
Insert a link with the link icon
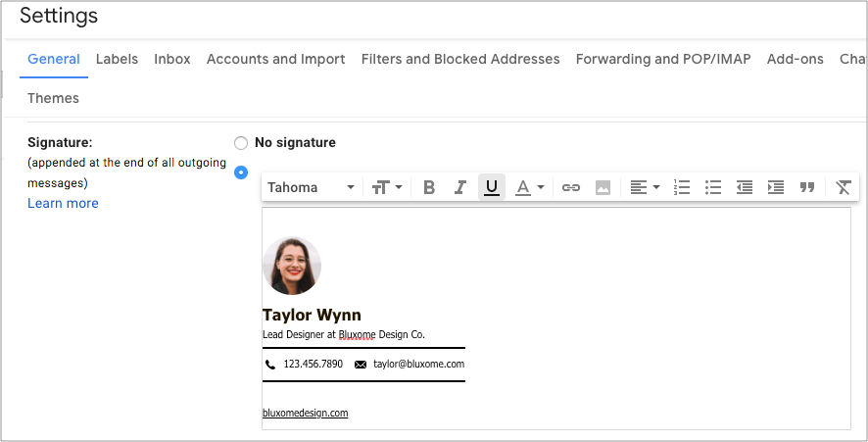click(x=571, y=188)
